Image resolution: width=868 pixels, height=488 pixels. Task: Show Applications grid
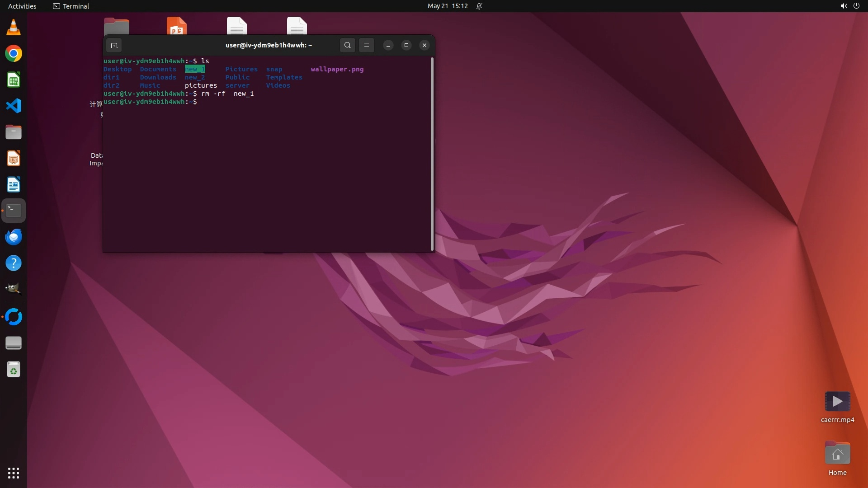coord(14,473)
